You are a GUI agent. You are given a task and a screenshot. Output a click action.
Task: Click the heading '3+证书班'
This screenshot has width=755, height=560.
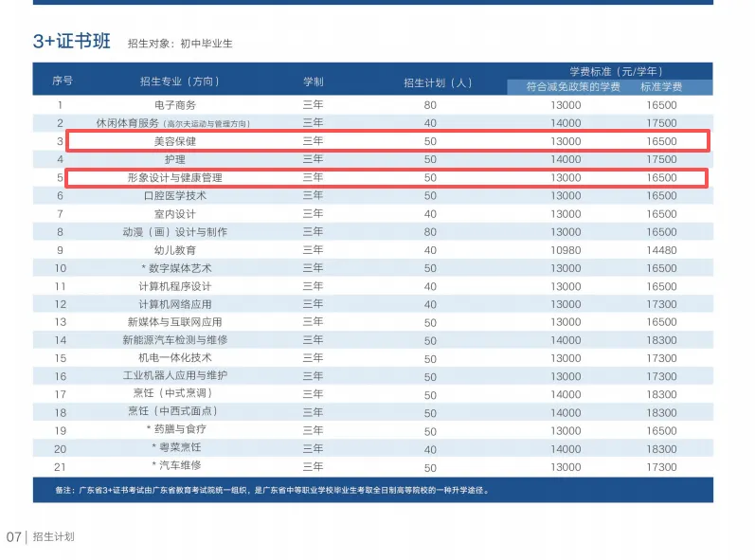tap(72, 41)
